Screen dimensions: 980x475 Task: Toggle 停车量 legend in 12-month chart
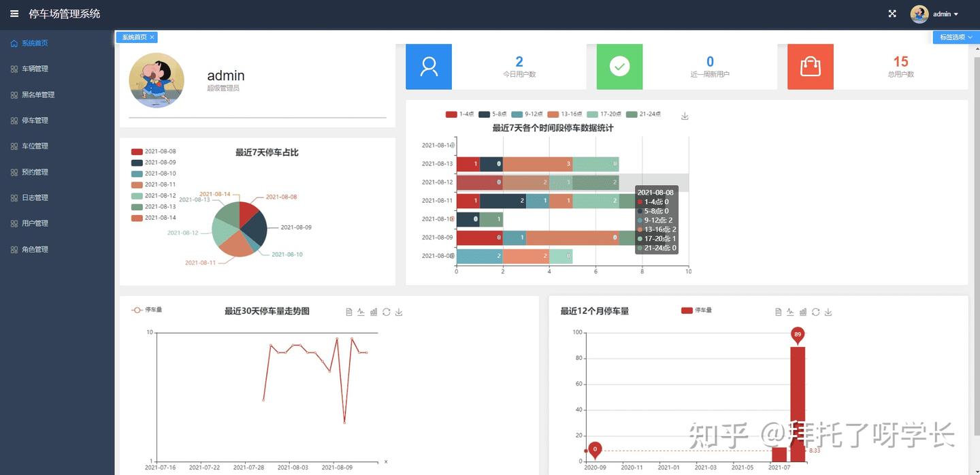696,310
